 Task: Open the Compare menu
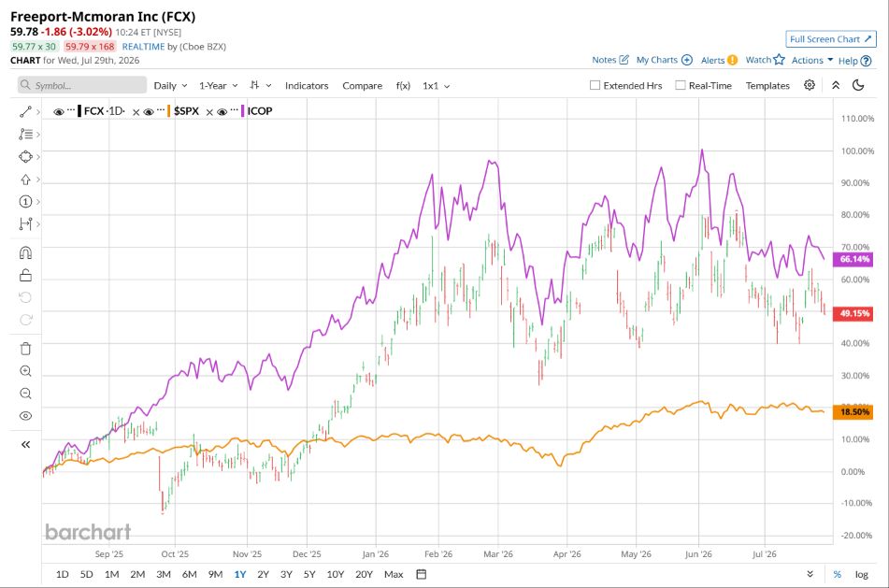tap(363, 86)
